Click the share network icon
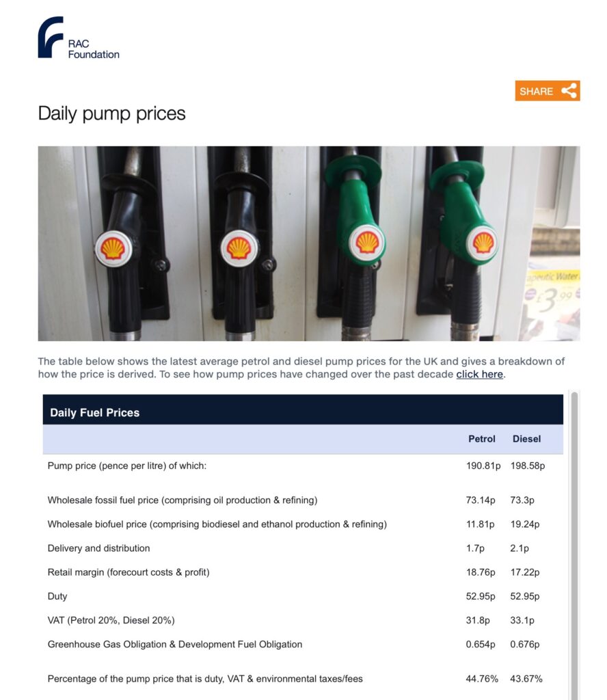This screenshot has height=700, width=607. click(x=569, y=91)
